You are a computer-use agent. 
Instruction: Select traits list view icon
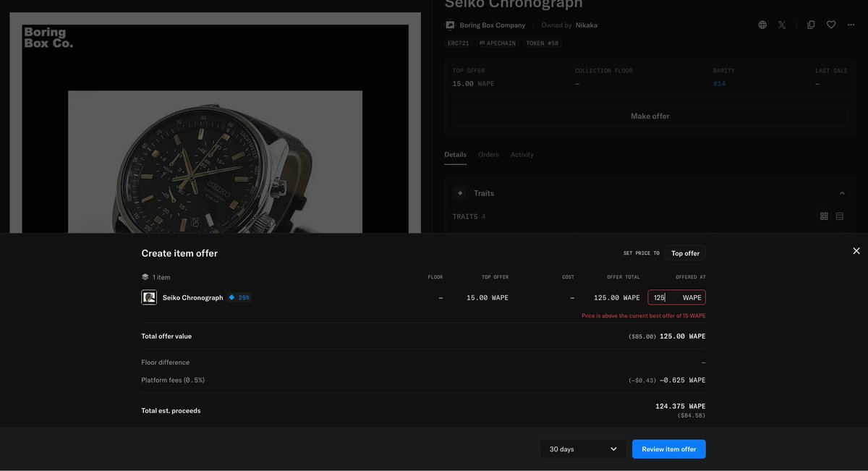click(840, 216)
